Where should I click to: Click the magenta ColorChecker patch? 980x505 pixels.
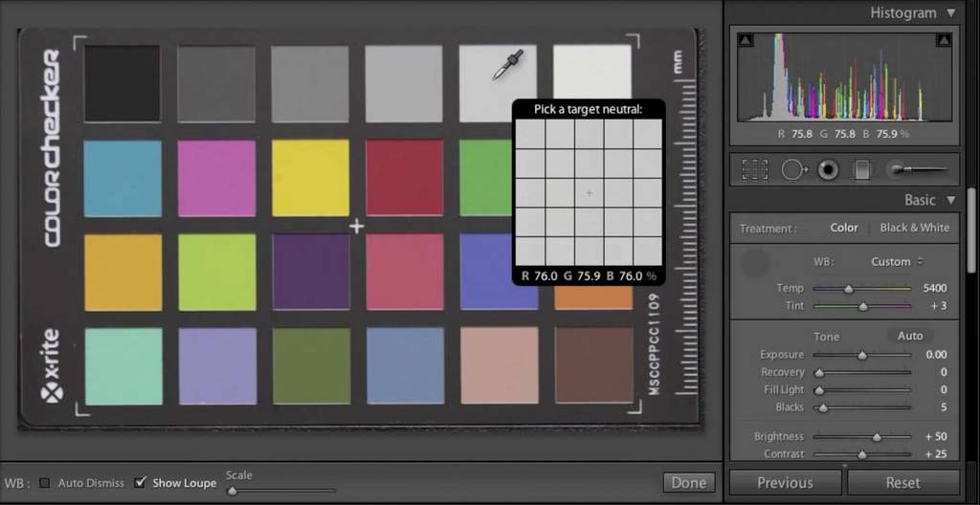pos(216,178)
